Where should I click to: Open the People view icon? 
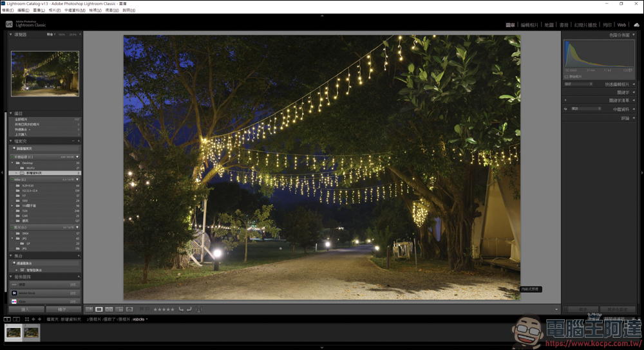pos(129,309)
